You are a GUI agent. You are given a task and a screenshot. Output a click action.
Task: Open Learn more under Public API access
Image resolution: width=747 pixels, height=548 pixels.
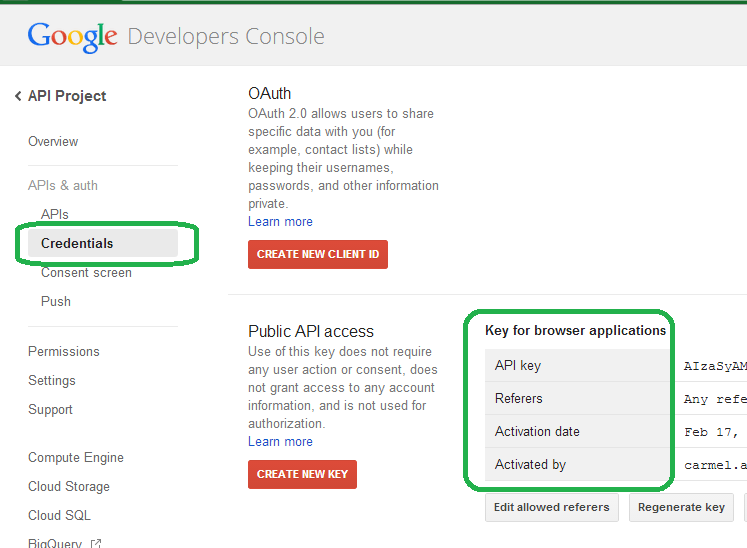click(280, 442)
